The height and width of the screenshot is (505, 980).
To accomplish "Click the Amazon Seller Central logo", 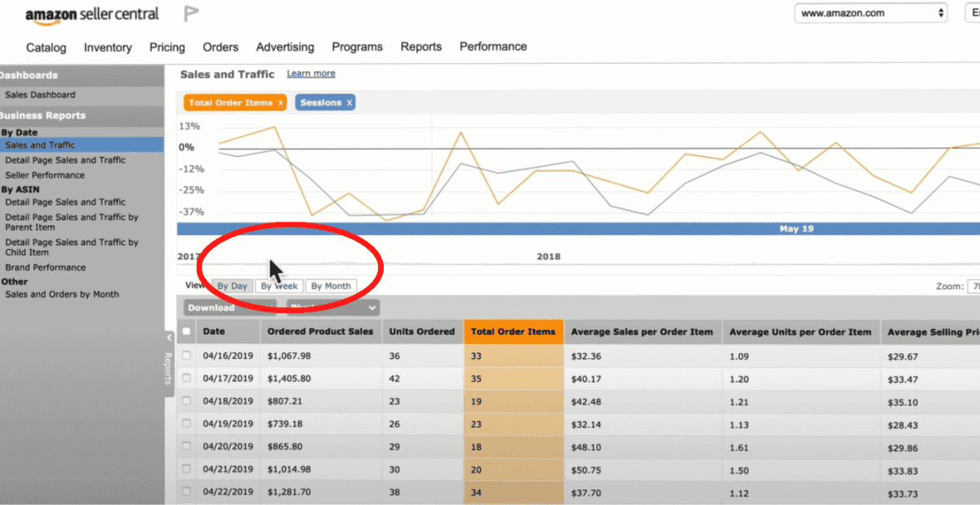I will (x=91, y=13).
